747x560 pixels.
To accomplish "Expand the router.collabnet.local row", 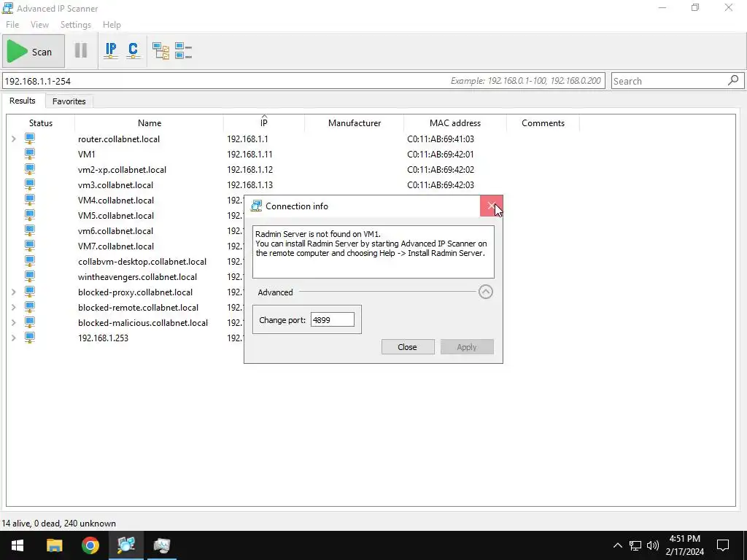I will (x=14, y=139).
